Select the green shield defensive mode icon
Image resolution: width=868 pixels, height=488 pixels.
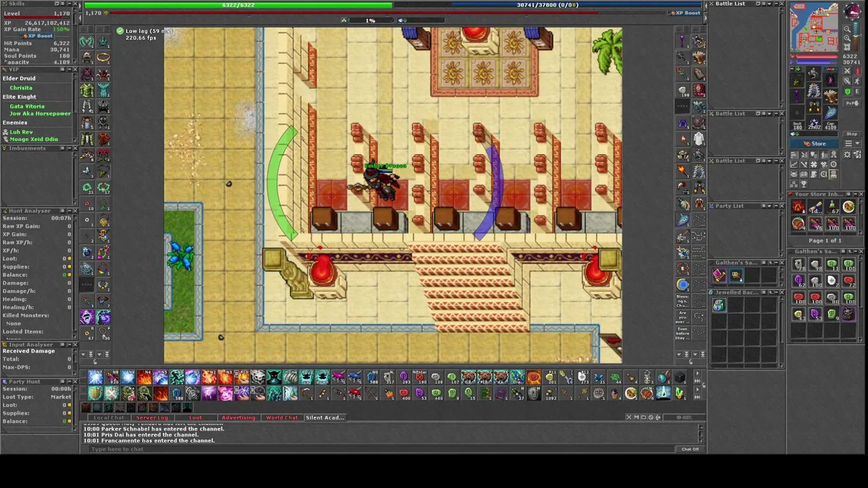click(848, 92)
